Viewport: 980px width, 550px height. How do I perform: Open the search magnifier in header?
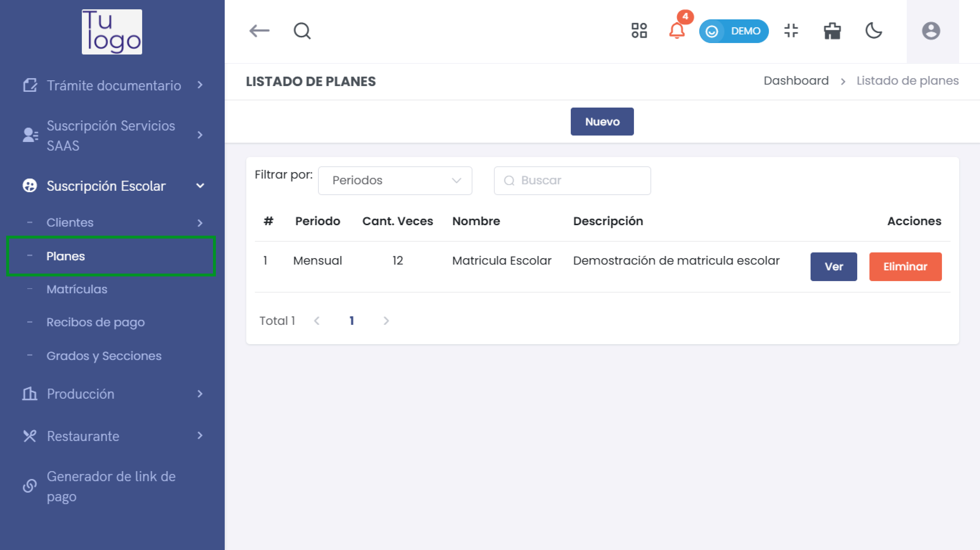(x=302, y=31)
